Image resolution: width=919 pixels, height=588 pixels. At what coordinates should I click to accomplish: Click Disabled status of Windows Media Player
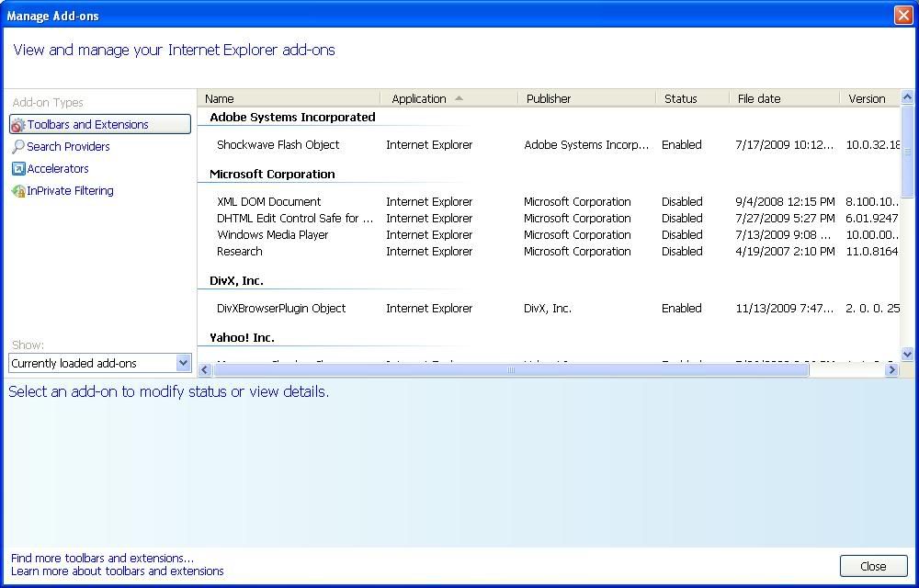point(682,235)
